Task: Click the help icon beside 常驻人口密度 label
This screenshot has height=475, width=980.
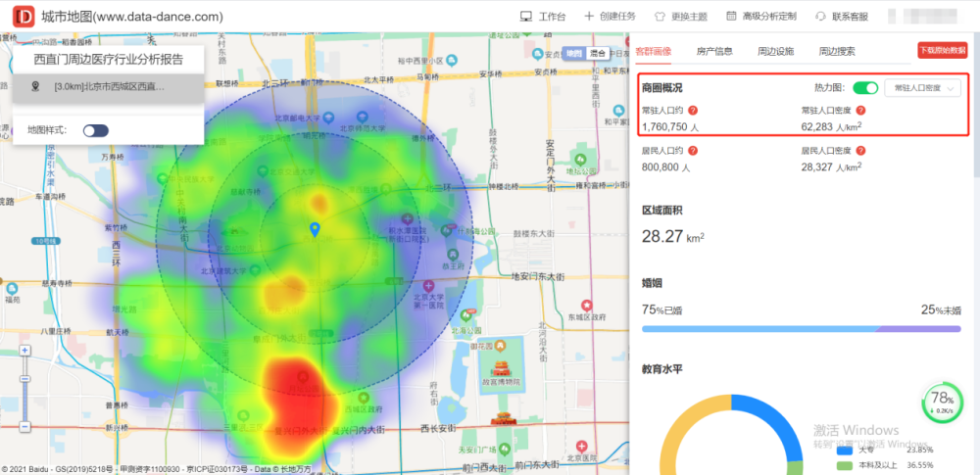Action: [x=860, y=111]
